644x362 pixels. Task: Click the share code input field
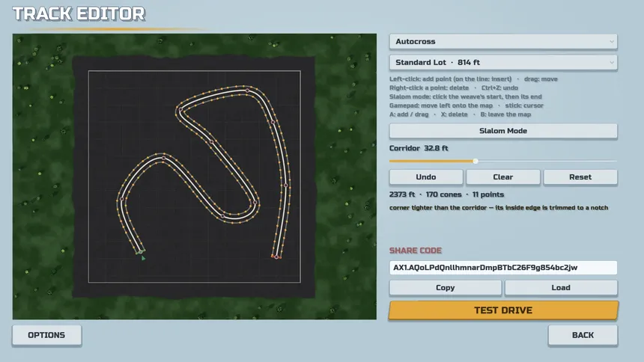(x=503, y=268)
